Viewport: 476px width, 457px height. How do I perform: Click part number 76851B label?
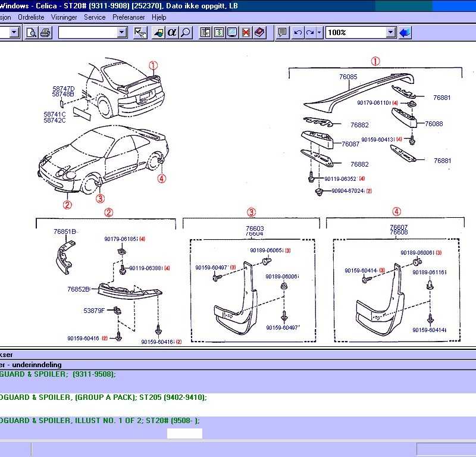tap(65, 231)
